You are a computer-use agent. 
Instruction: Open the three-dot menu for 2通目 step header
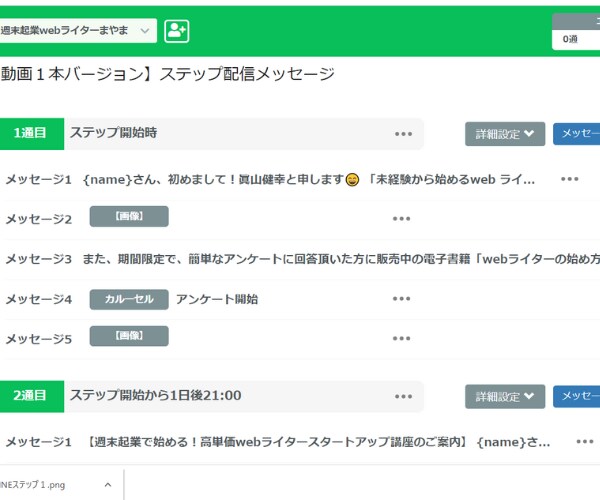(x=403, y=396)
